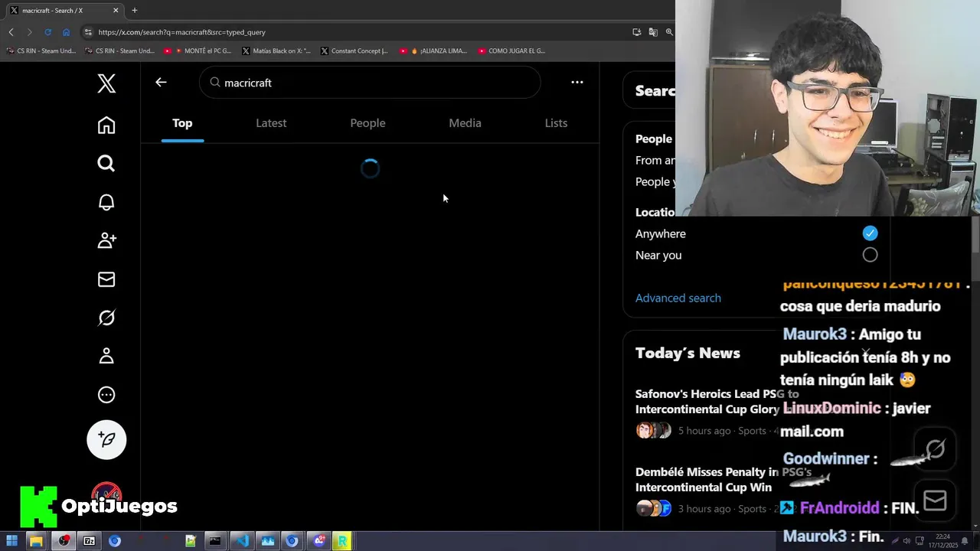
Task: Open search options three-dot menu
Action: (577, 82)
